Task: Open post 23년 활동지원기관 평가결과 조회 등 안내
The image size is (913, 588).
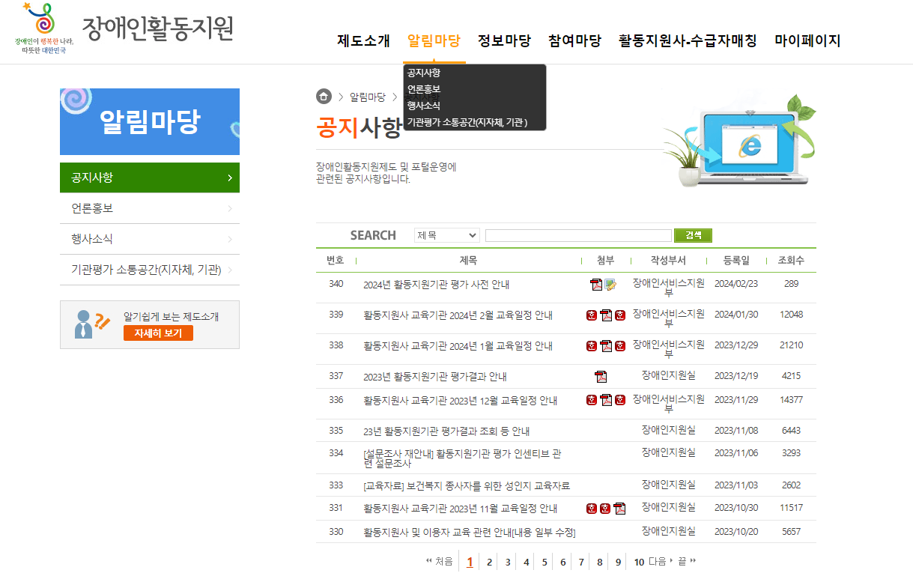Action: pos(446,431)
